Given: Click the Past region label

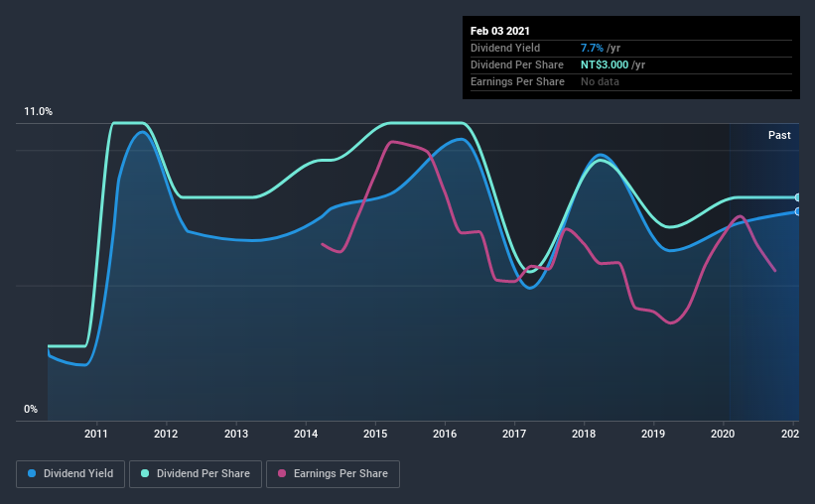Looking at the screenshot, I should [x=779, y=135].
